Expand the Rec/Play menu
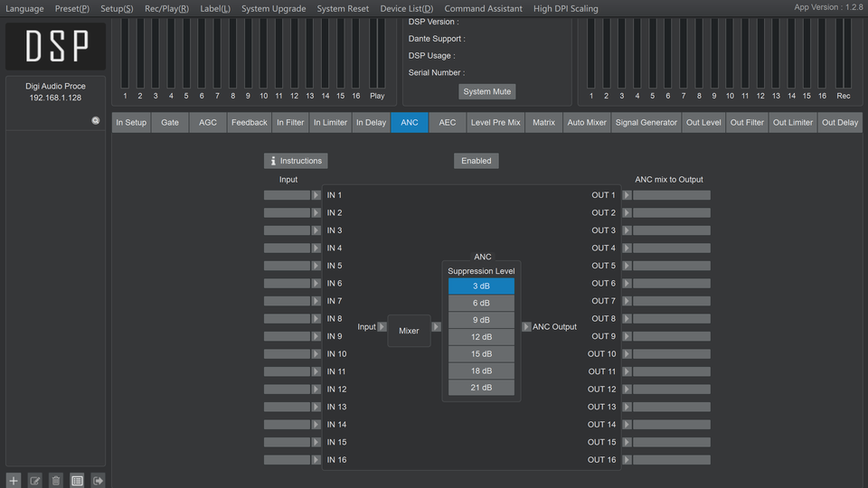 (x=166, y=9)
